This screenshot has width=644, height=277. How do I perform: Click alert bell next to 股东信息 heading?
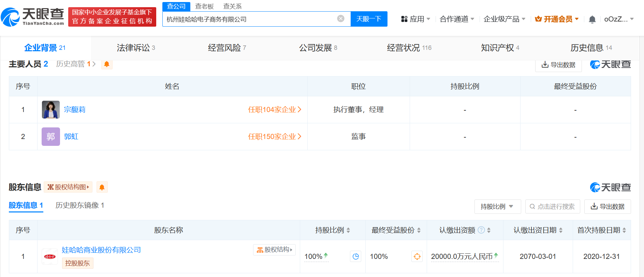(102, 187)
